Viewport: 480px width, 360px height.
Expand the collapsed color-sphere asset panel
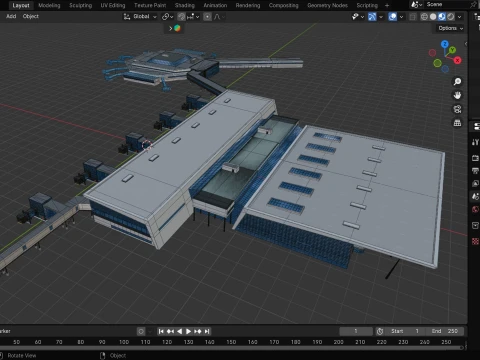[175, 28]
